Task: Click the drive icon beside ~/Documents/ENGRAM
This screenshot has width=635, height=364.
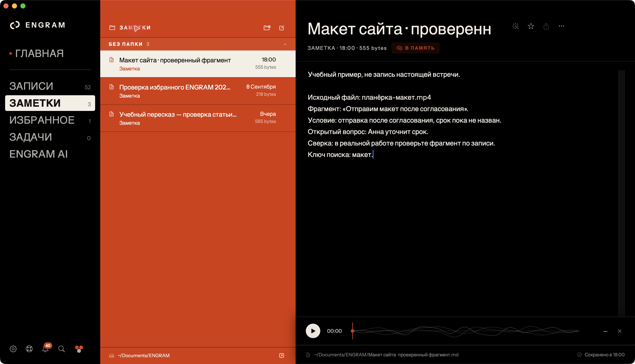Action: coord(112,356)
